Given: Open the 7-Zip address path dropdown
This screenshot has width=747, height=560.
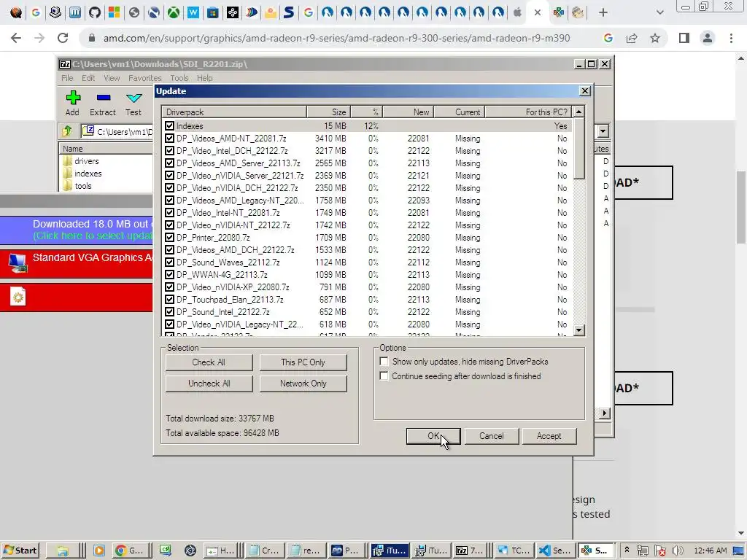Looking at the screenshot, I should click(x=603, y=131).
